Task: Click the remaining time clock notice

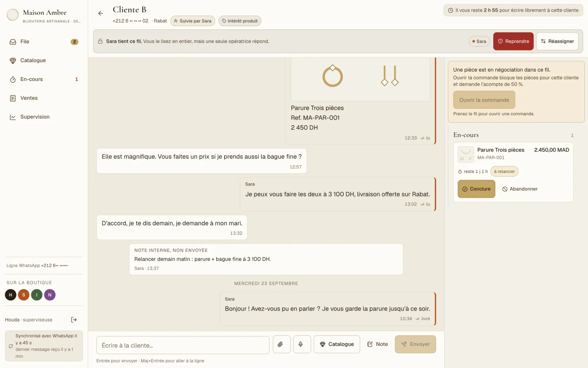Action: (x=513, y=10)
